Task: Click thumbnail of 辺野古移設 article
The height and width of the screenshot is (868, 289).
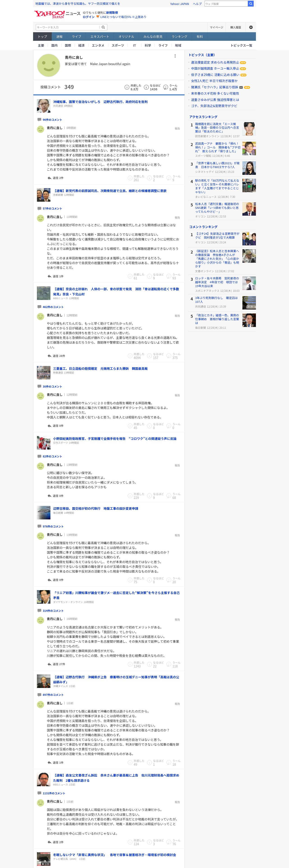Action: tap(43, 512)
